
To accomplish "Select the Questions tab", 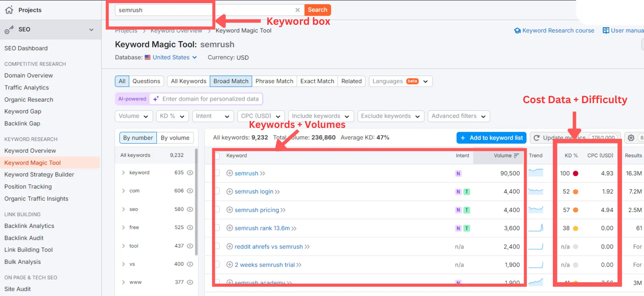I will pos(146,81).
